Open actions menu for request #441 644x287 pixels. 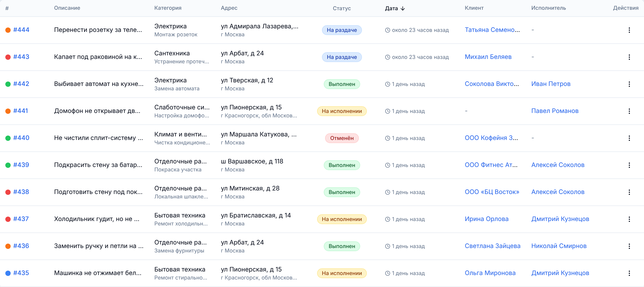click(x=629, y=111)
